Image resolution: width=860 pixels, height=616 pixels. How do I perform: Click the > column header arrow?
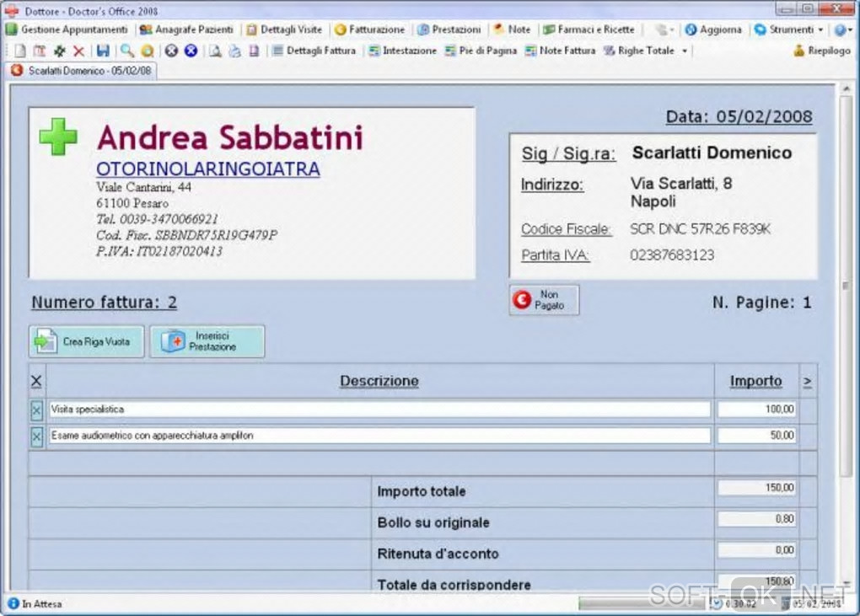(x=808, y=382)
